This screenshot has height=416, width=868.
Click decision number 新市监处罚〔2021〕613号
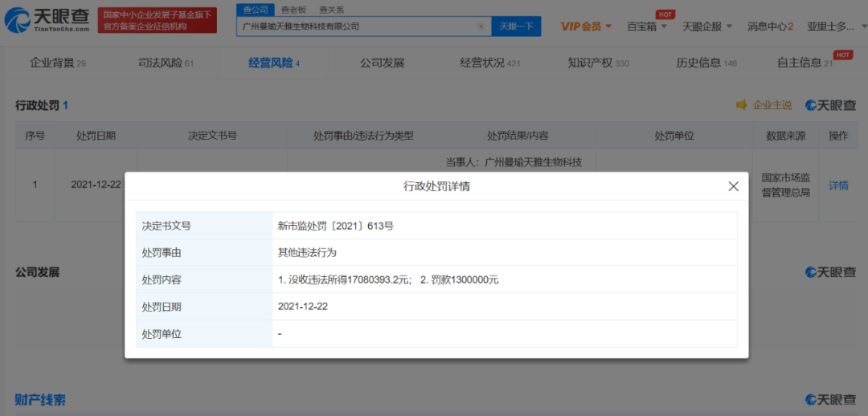[335, 226]
